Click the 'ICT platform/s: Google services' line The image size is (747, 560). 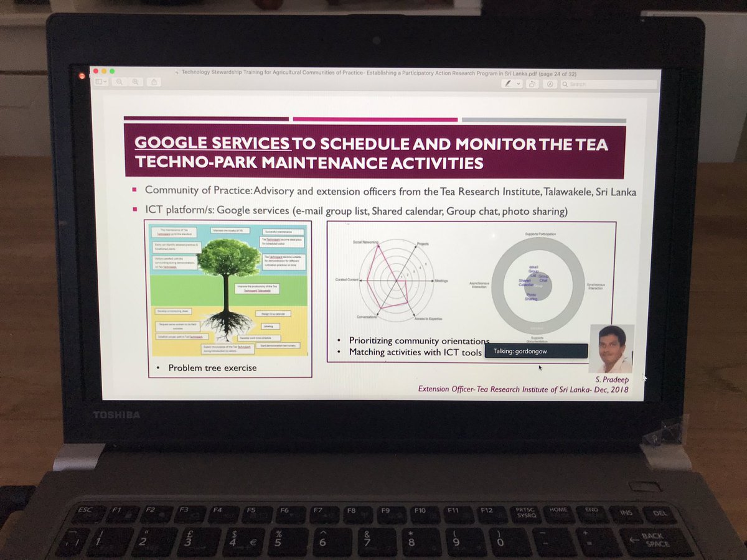click(356, 211)
